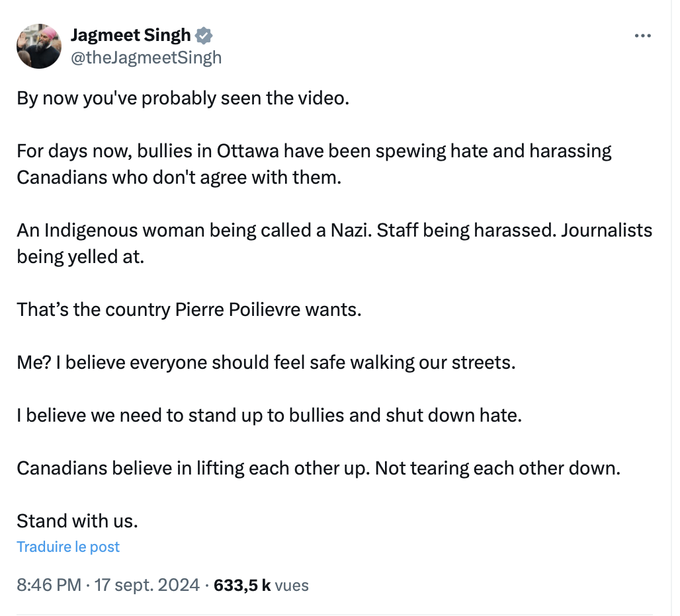Click the Jagmeet Singh display name
The height and width of the screenshot is (616, 680).
(130, 35)
